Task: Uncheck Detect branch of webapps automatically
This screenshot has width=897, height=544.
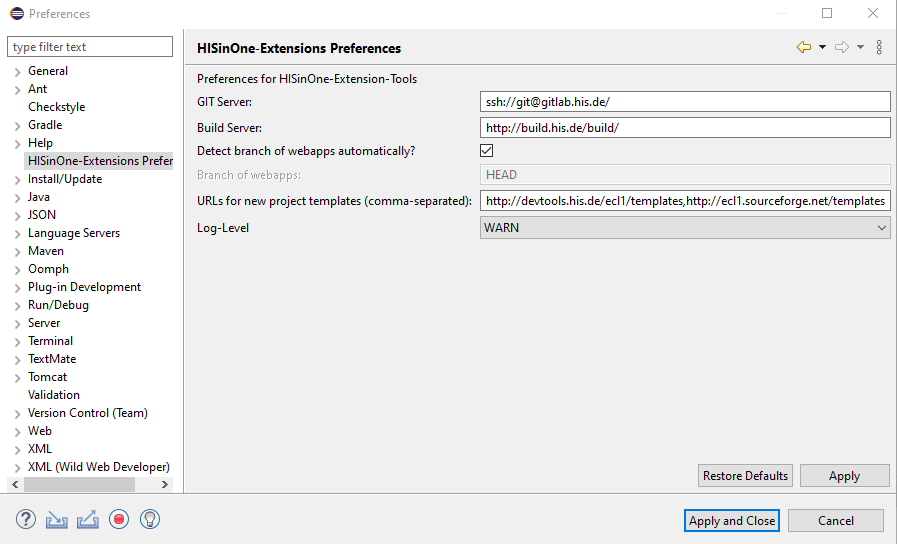Action: click(x=487, y=151)
